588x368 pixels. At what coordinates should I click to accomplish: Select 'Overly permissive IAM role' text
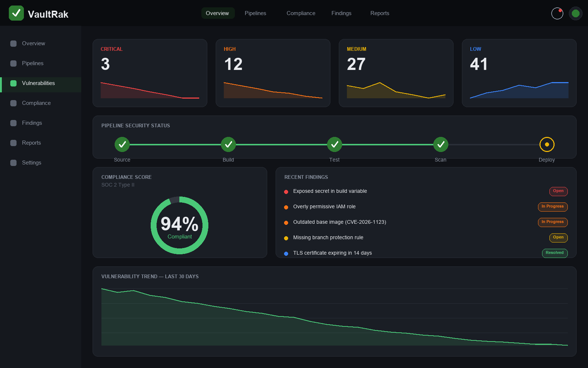(x=325, y=206)
